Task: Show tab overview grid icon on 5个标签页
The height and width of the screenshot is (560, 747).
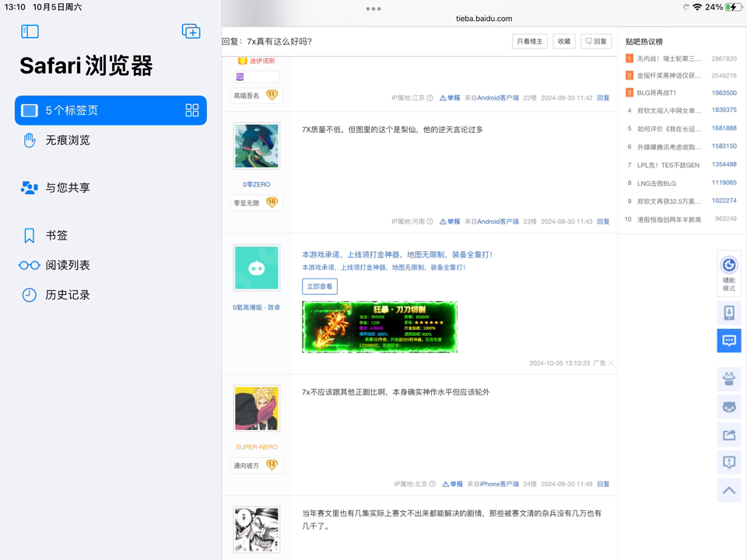Action: coord(192,110)
